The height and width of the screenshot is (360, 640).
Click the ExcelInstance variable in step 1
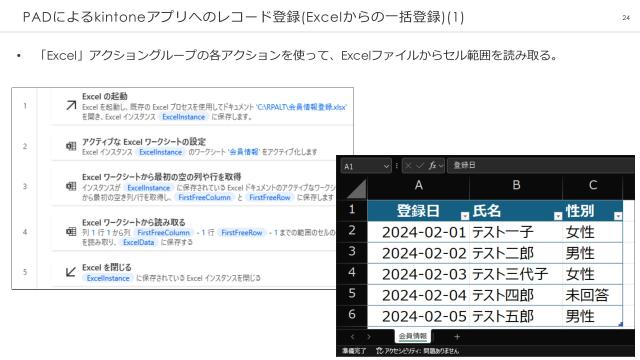[x=184, y=117]
